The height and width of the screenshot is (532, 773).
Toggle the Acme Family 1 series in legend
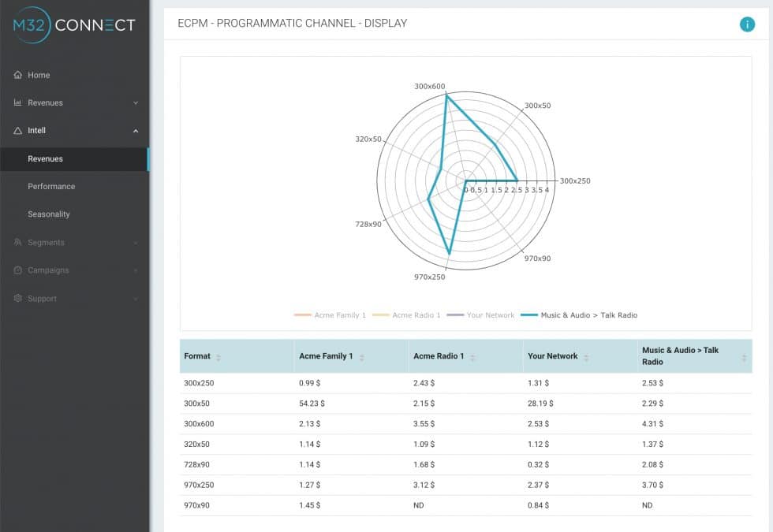[x=339, y=314]
